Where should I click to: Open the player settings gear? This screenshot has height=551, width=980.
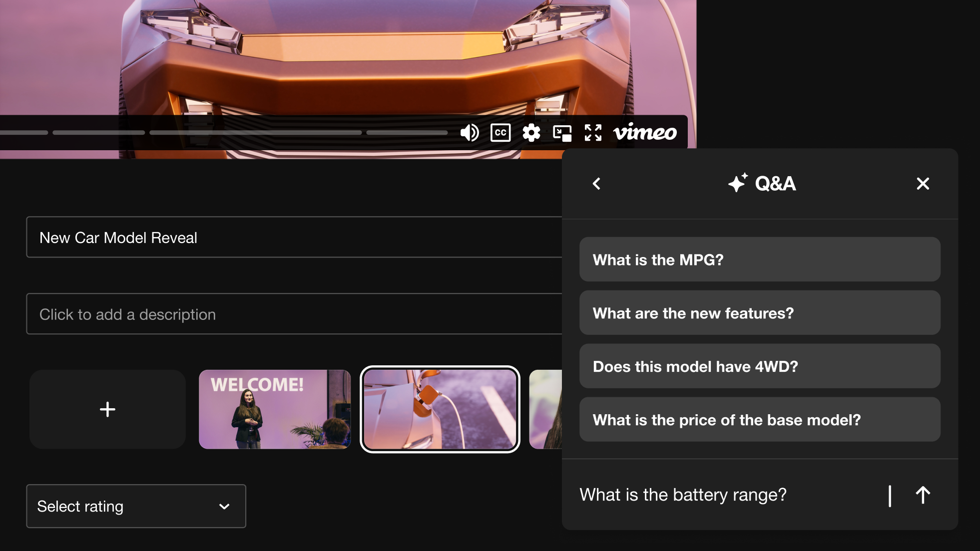pyautogui.click(x=531, y=133)
